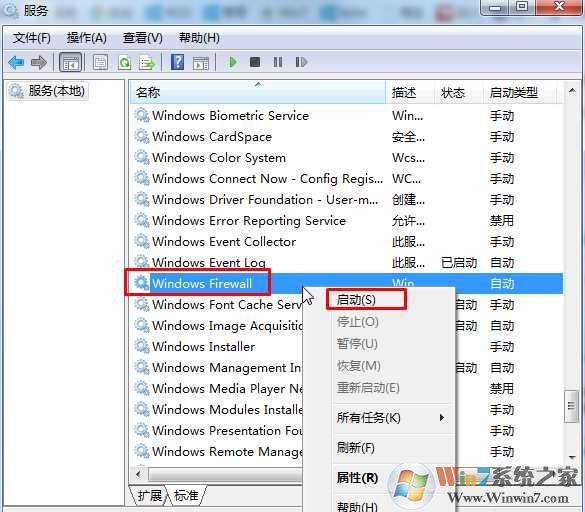
Task: Open the 操作(A) menu
Action: [87, 38]
